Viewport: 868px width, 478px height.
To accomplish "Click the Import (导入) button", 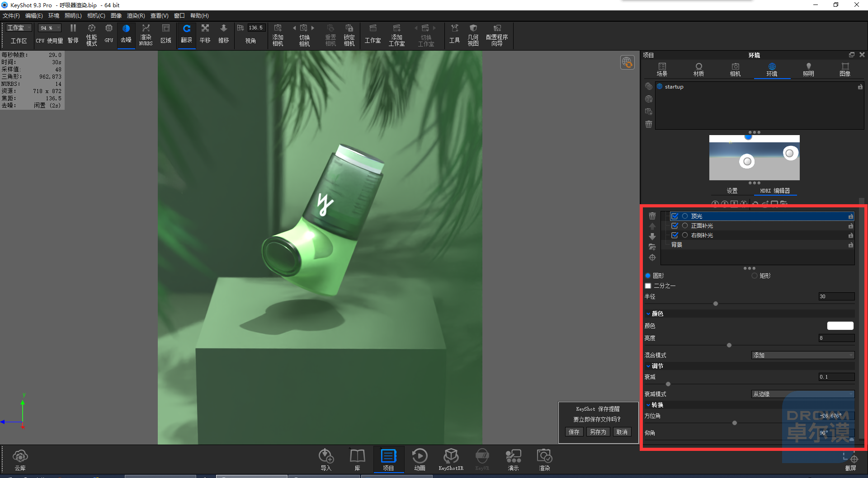I will 326,460.
